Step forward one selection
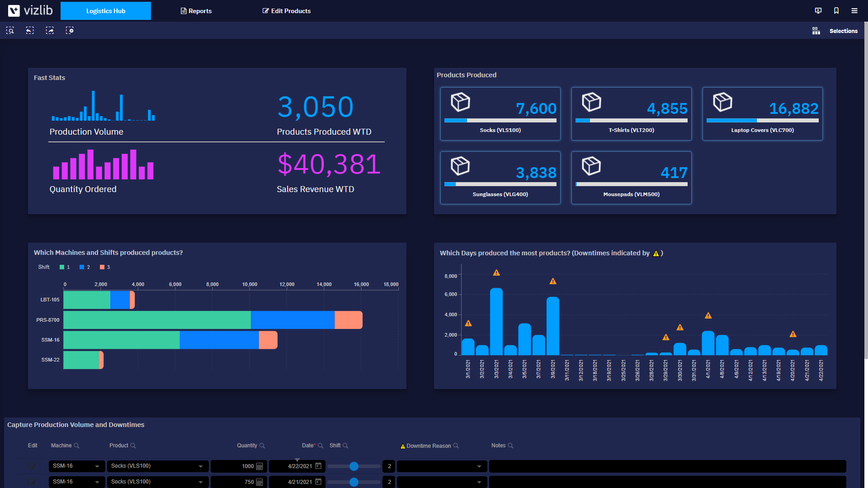The height and width of the screenshot is (488, 868). 50,30
